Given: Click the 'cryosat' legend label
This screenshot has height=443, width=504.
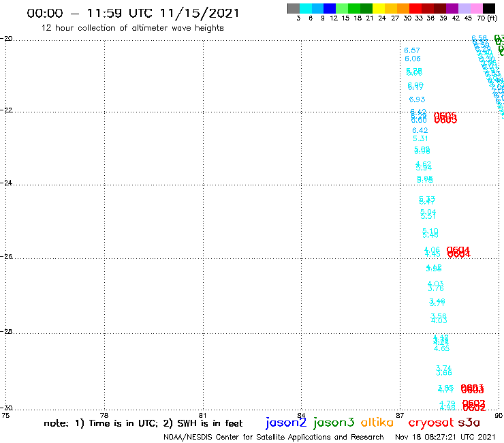Looking at the screenshot, I should tap(430, 423).
